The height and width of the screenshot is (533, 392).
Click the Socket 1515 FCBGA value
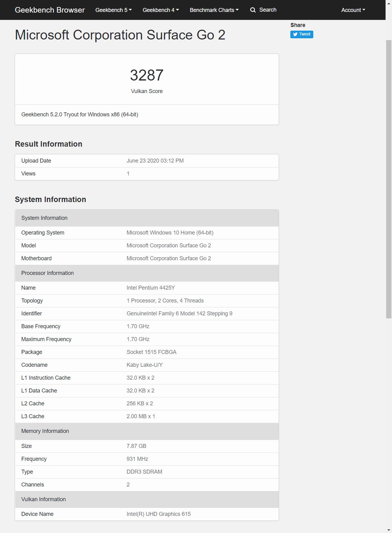[151, 352]
